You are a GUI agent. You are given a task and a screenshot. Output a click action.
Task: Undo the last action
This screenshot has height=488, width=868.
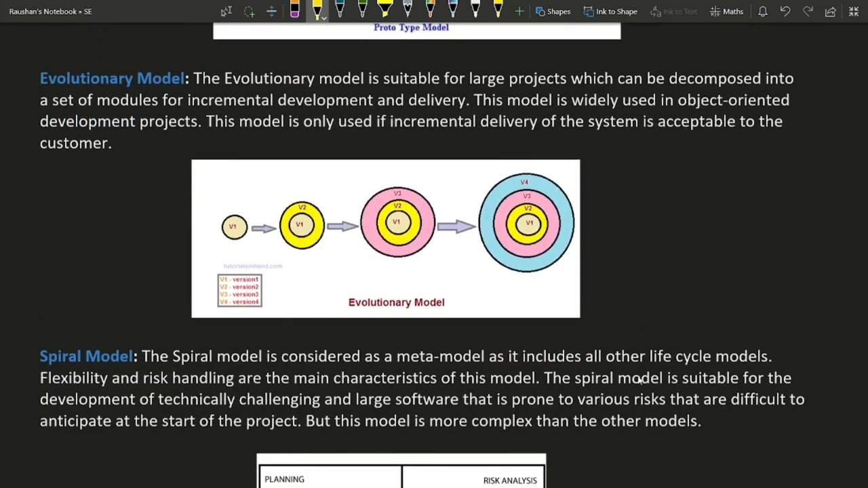pos(785,12)
